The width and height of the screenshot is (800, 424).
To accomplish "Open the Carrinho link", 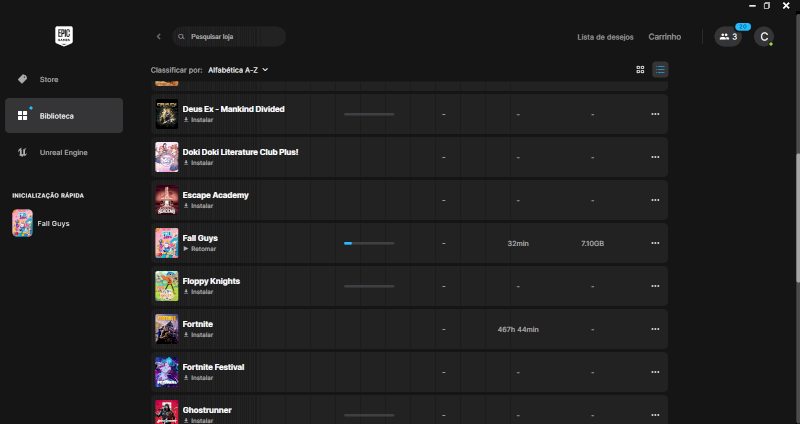I will click(x=664, y=37).
